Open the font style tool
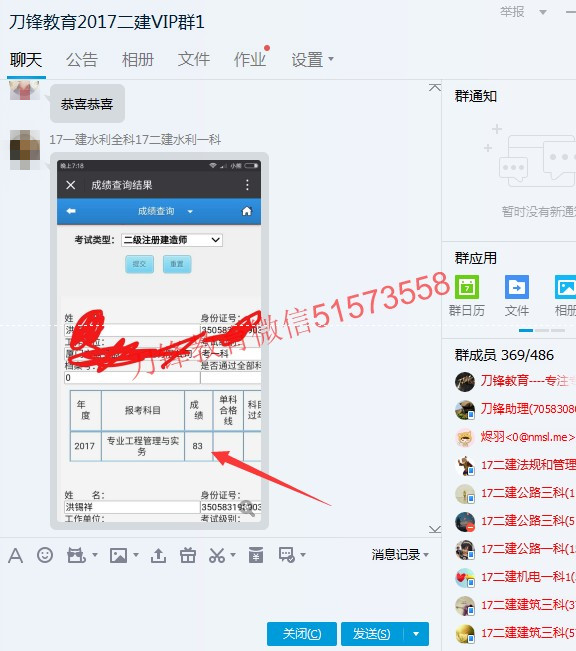The image size is (576, 651). (x=15, y=555)
